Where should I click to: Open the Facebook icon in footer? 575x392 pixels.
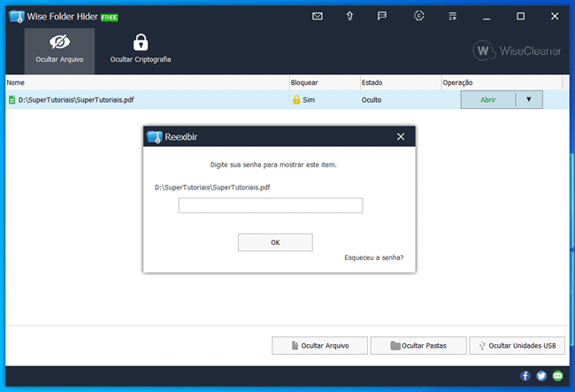click(x=525, y=376)
